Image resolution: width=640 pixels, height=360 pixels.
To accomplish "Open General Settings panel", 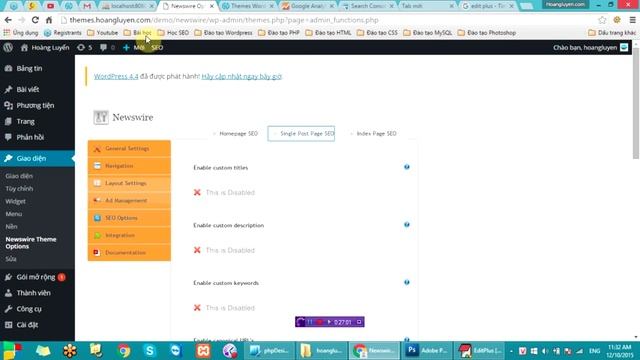I will (x=129, y=149).
